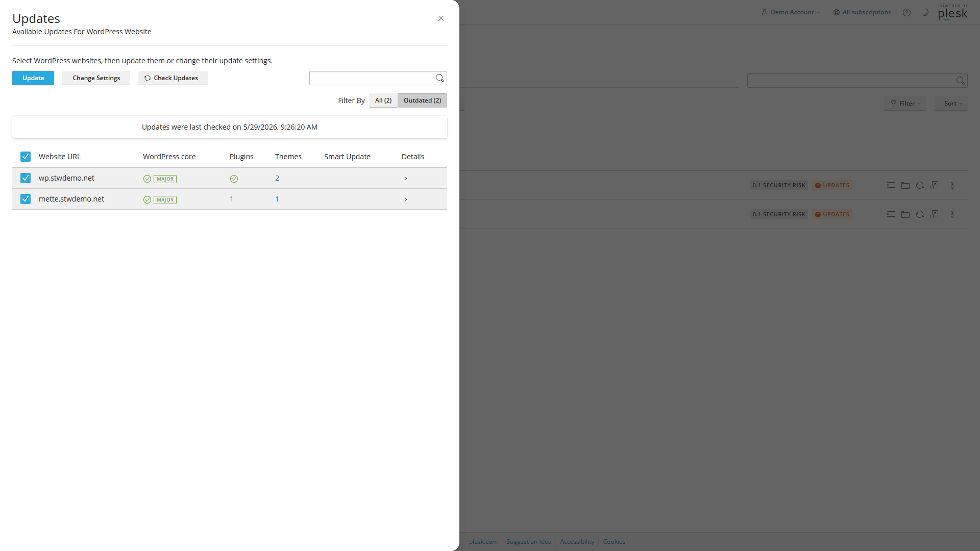Click the lower row's 0.1 Security Risk badge
980x551 pixels.
779,214
